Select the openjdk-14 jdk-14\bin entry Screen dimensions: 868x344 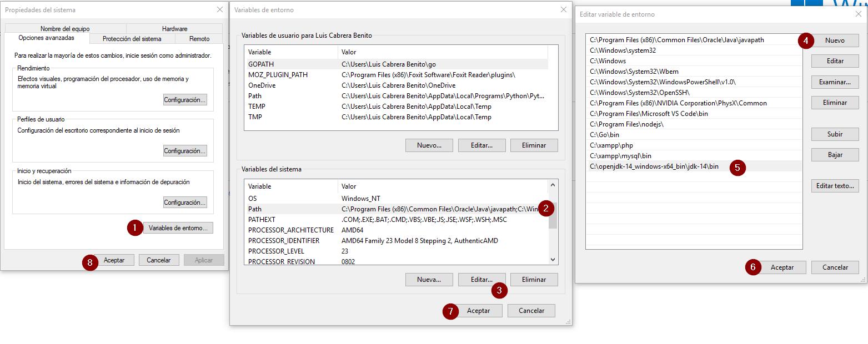(x=694, y=166)
